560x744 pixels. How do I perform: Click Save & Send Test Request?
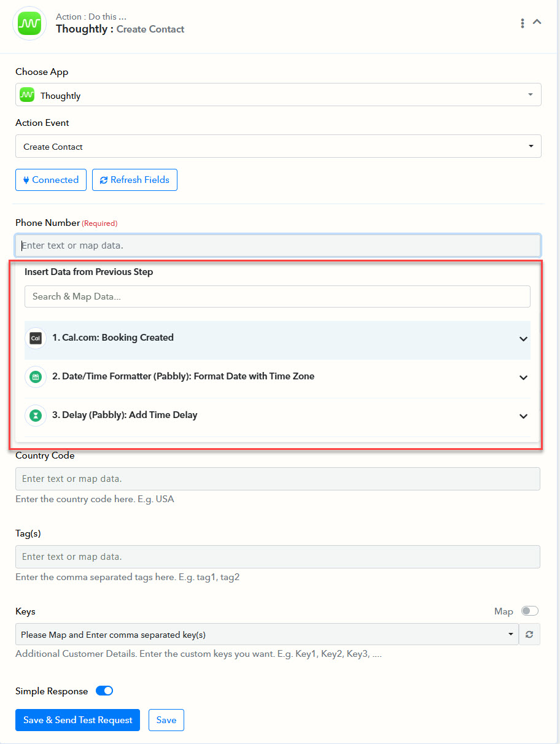click(78, 720)
